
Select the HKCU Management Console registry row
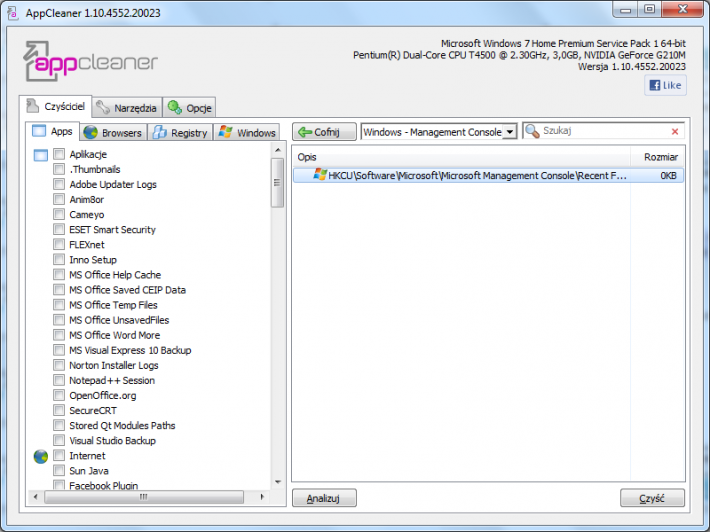[x=488, y=175]
